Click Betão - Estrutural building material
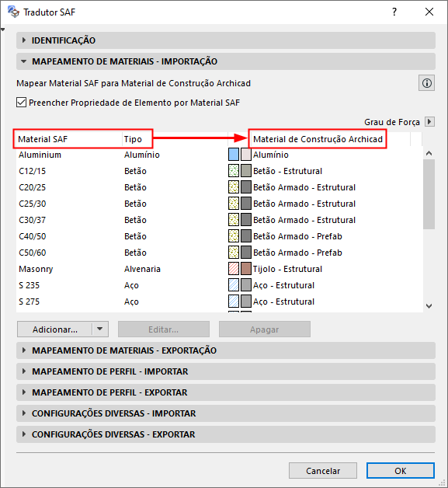The width and height of the screenshot is (448, 488). pos(287,171)
